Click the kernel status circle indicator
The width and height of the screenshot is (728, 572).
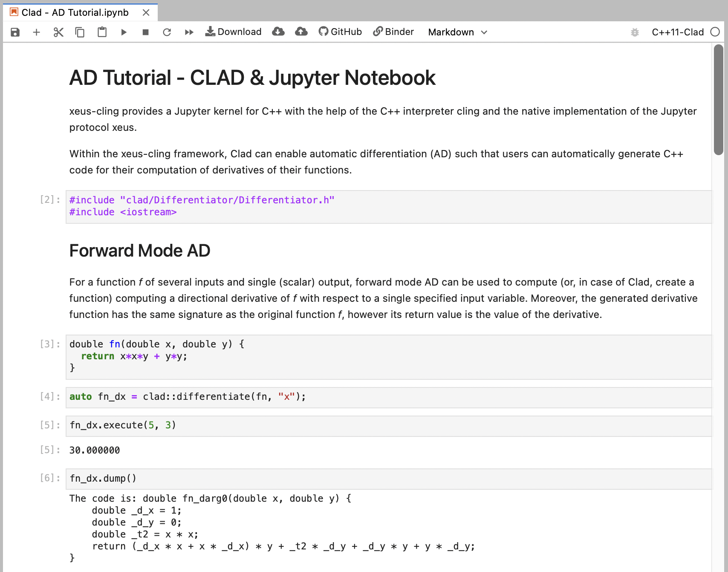[x=715, y=32]
